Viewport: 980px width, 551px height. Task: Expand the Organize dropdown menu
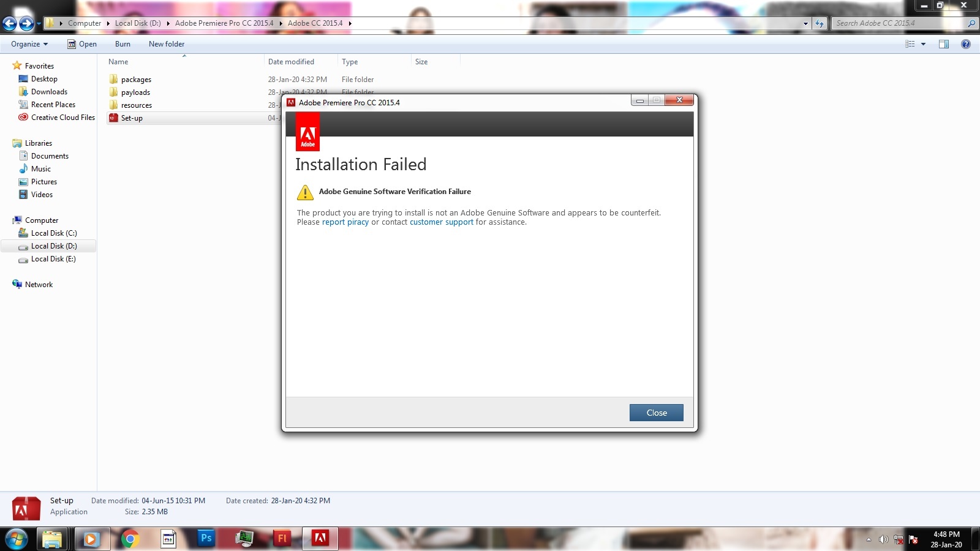[29, 44]
